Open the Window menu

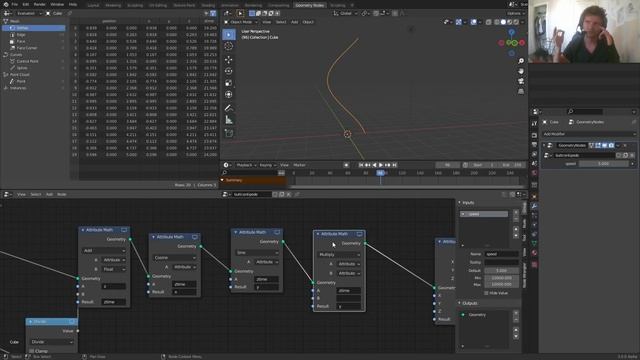(x=57, y=4)
